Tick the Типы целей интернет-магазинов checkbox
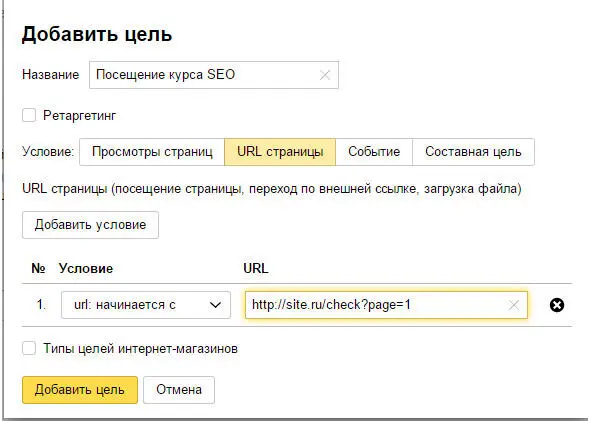 click(x=29, y=348)
